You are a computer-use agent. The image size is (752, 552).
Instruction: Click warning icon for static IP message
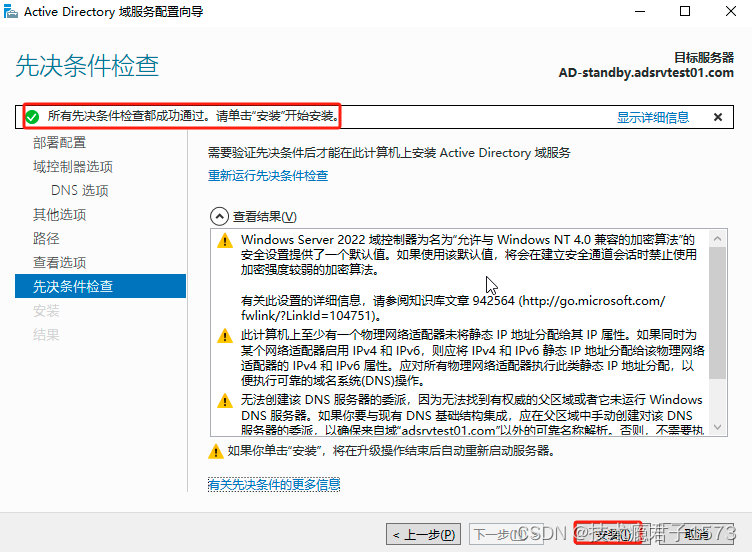tap(224, 335)
